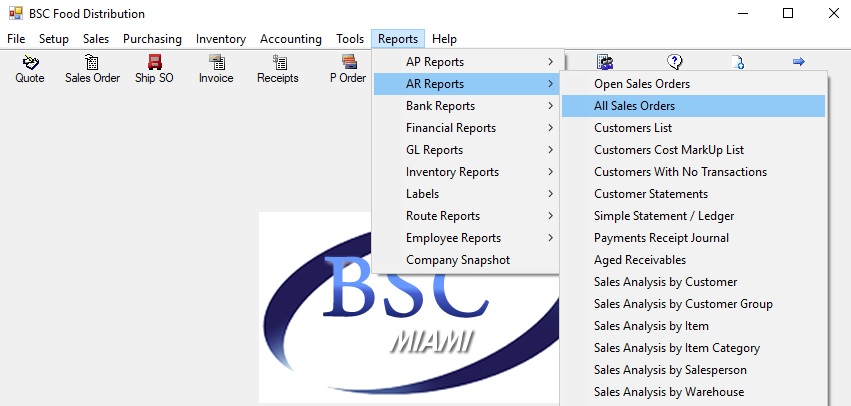
Task: Open the P Order toolbar icon
Action: point(349,62)
